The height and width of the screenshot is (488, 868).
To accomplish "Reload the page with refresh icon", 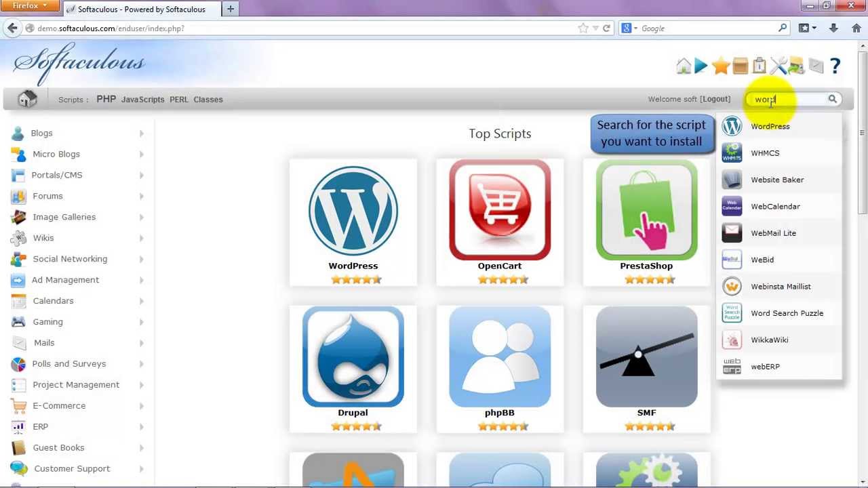I will point(606,28).
